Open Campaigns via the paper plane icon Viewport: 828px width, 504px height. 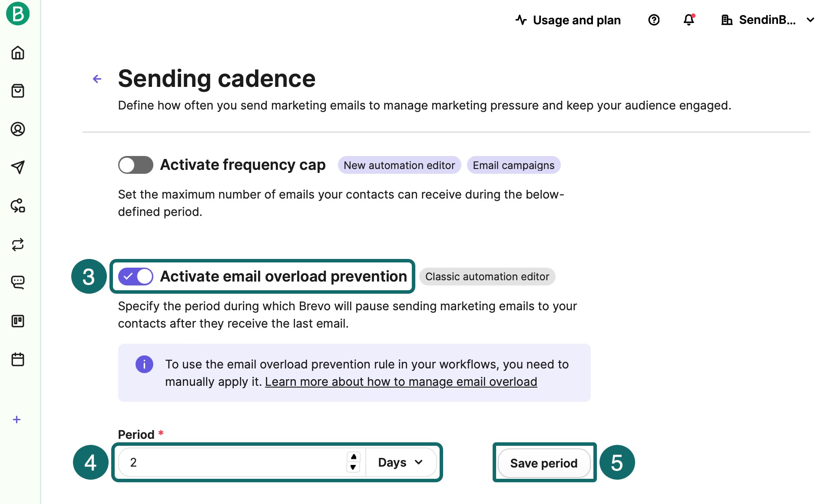(x=18, y=167)
